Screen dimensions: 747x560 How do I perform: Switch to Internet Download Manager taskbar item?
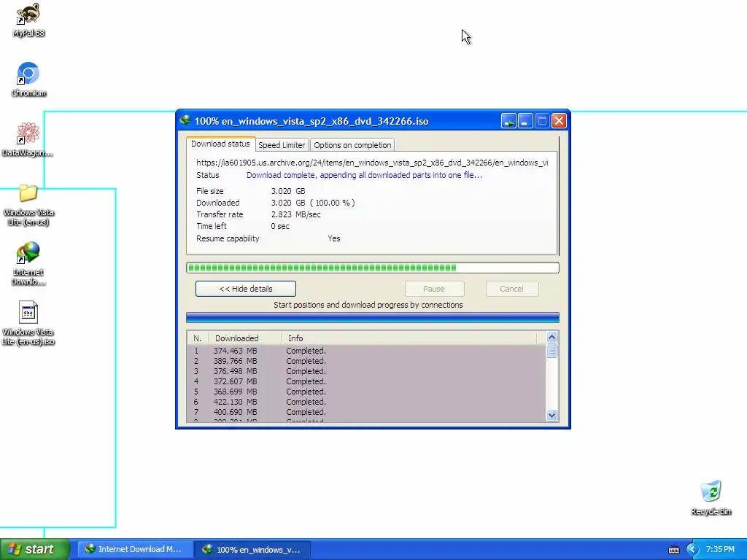tap(135, 549)
